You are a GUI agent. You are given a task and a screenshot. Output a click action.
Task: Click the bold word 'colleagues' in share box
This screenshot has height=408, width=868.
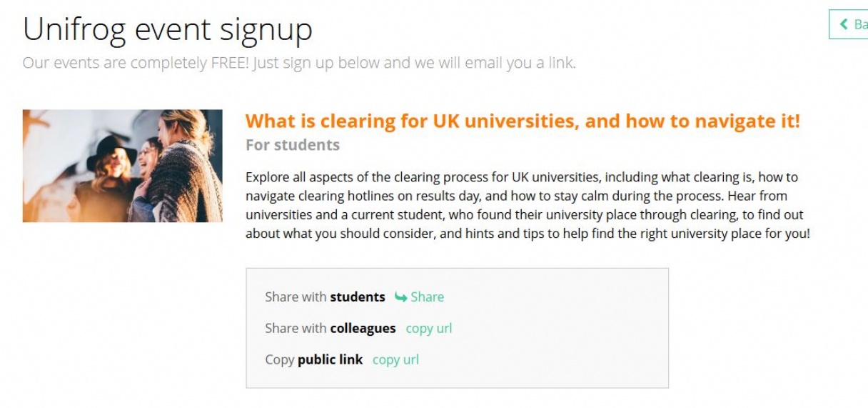pos(363,329)
